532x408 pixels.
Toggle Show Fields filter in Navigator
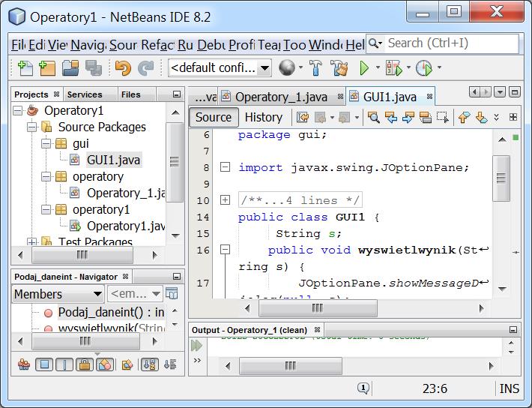(x=44, y=364)
